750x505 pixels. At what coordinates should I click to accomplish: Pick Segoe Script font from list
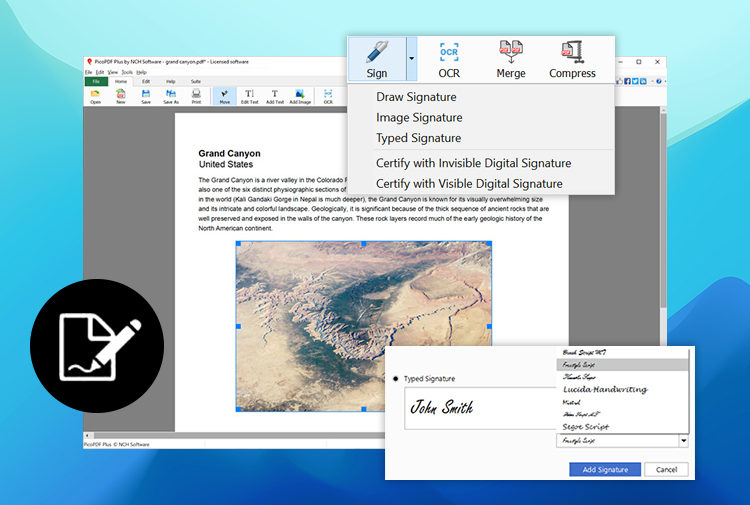click(x=622, y=427)
